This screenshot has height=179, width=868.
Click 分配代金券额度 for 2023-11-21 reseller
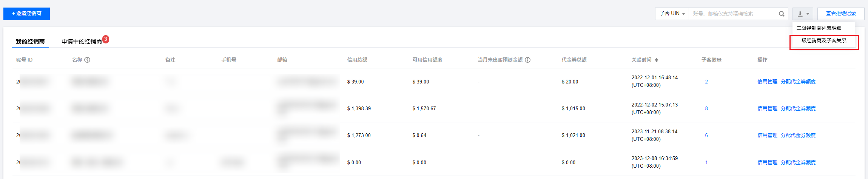coord(798,135)
